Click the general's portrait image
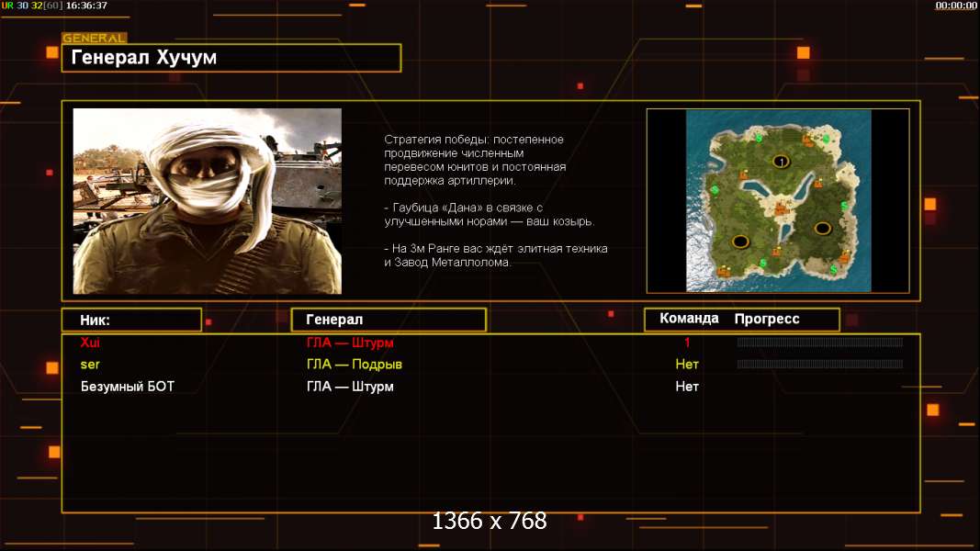980x551 pixels. [207, 201]
